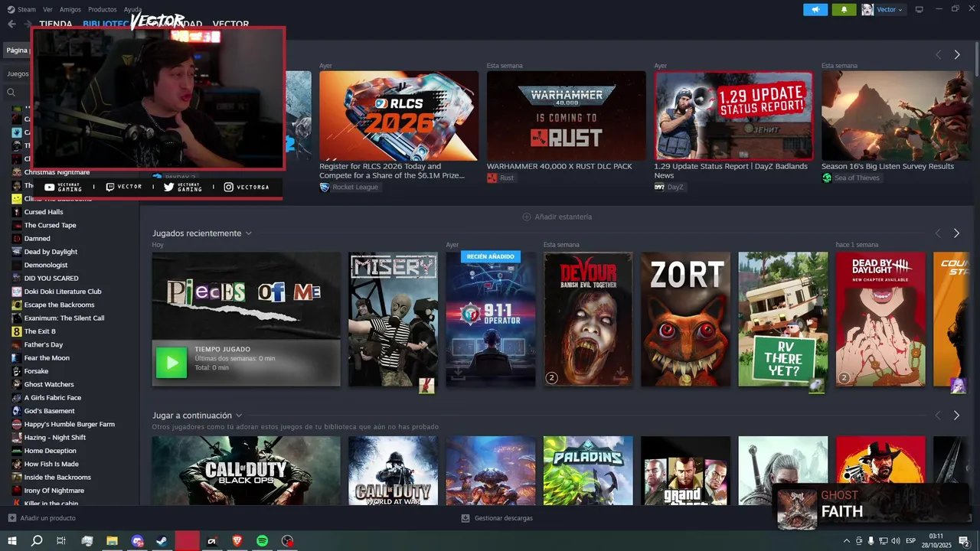The height and width of the screenshot is (551, 980).
Task: Select God's Basement in the list
Action: 50,411
